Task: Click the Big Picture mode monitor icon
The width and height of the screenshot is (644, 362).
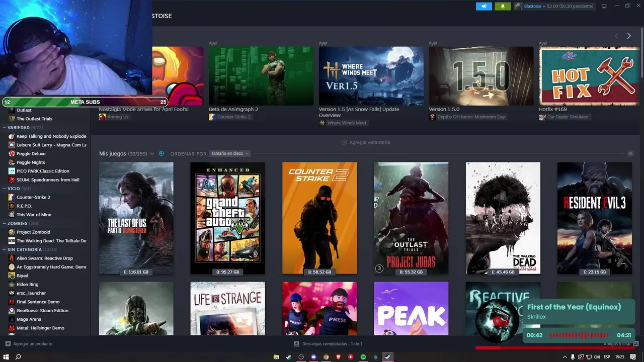Action: pos(604,6)
